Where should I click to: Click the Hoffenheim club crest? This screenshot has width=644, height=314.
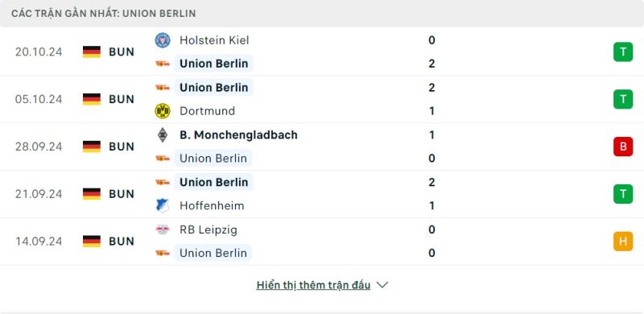163,205
